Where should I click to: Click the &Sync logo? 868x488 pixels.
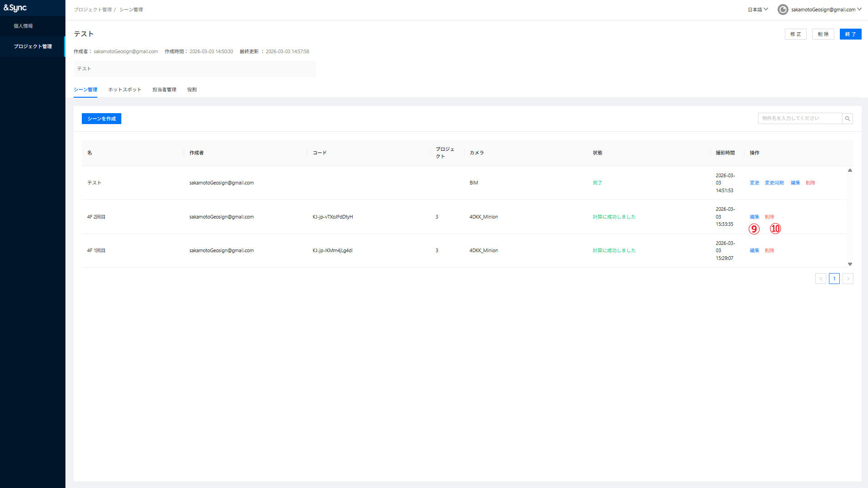click(x=15, y=8)
